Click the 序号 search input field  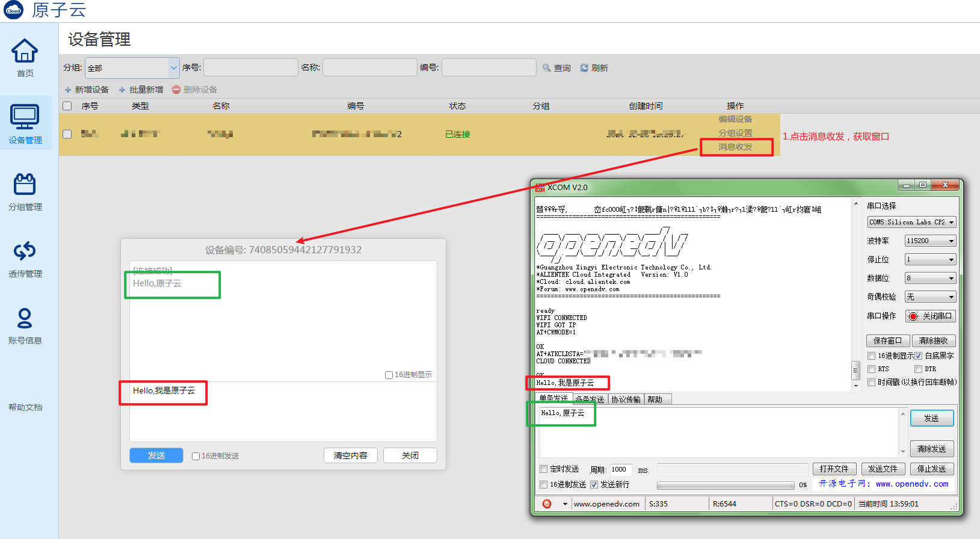(251, 67)
